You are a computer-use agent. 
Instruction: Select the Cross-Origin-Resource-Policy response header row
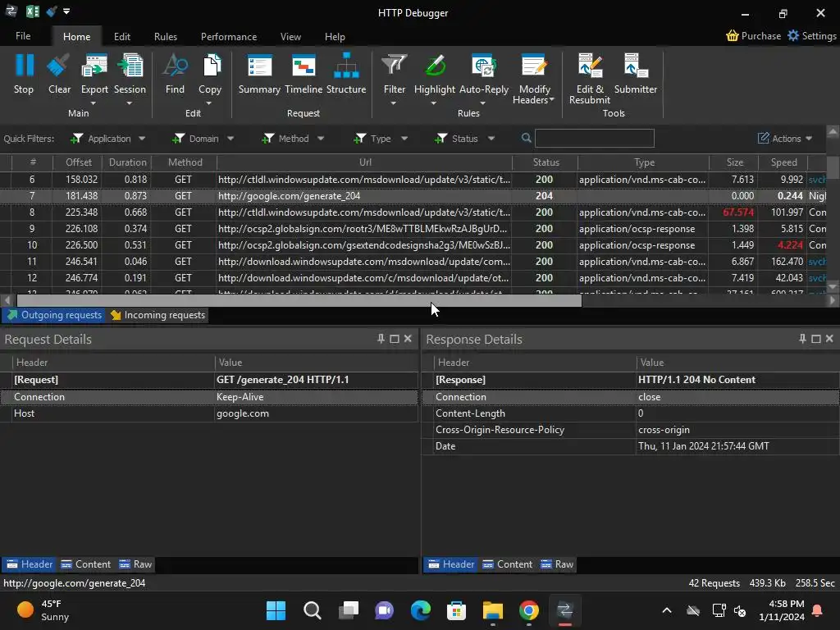point(631,430)
